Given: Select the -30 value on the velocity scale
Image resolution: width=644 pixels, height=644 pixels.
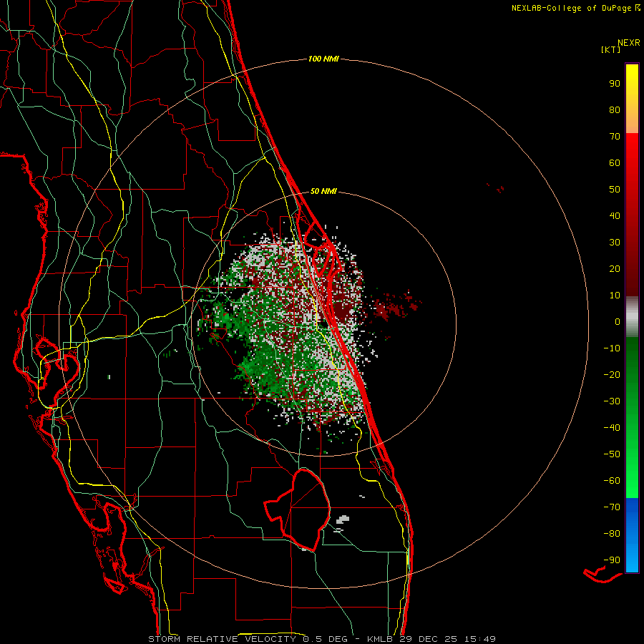Looking at the screenshot, I should click(612, 401).
